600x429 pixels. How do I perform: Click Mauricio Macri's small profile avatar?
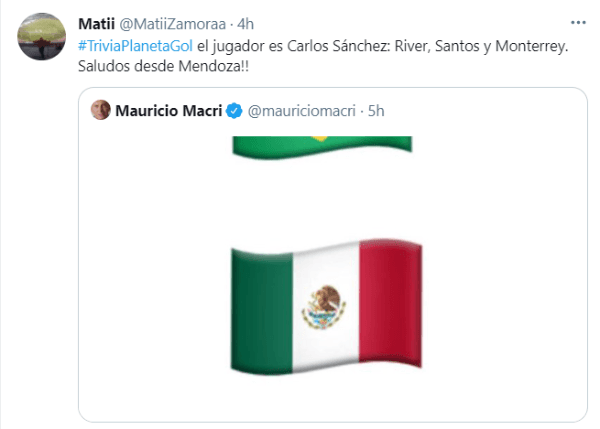[101, 109]
